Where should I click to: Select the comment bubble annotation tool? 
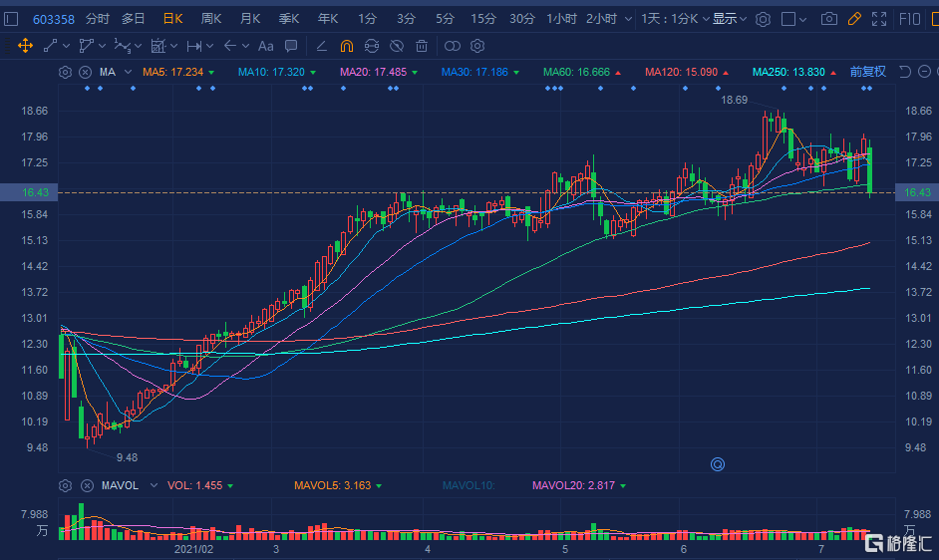291,46
